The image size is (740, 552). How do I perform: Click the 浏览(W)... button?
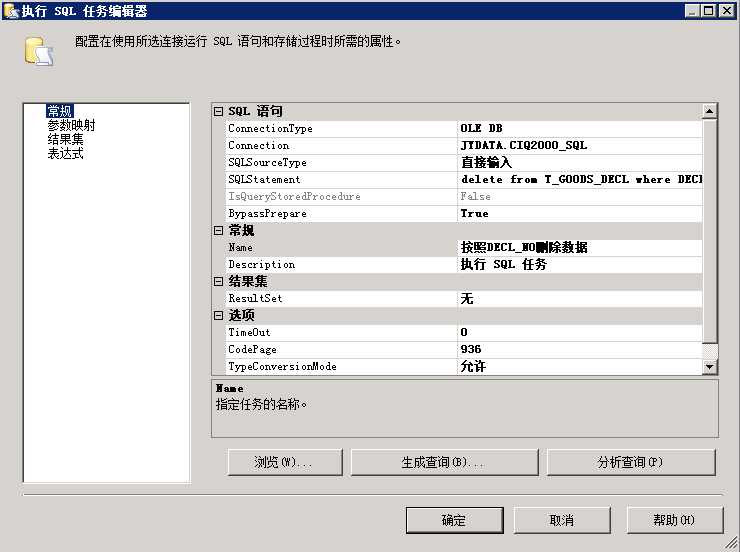click(285, 462)
